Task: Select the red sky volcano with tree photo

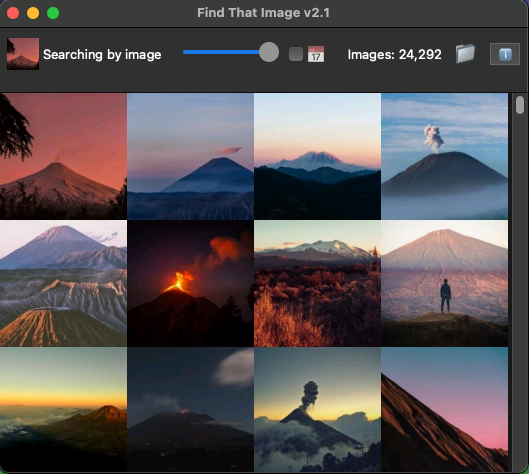Action: tap(63, 157)
